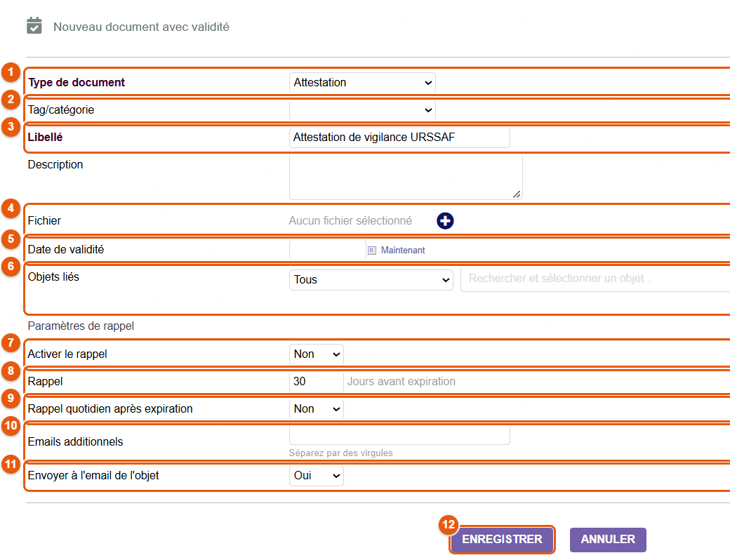Click the Date de validité input field

327,250
